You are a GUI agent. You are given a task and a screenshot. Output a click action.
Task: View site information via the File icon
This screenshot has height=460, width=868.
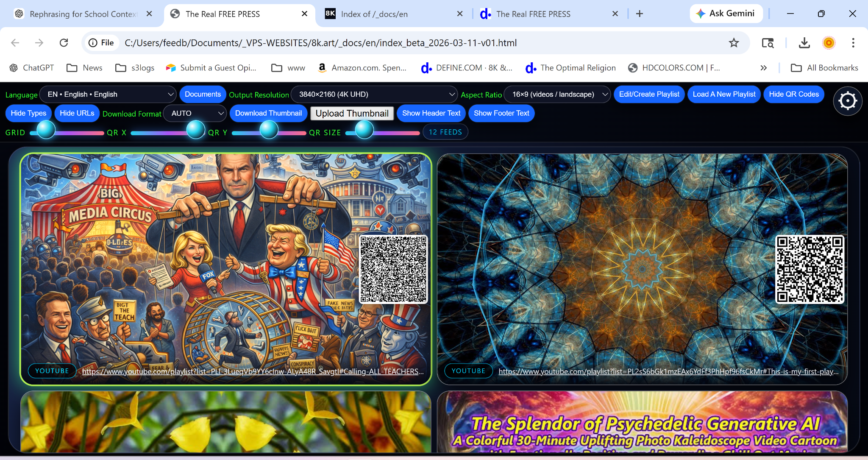tap(101, 43)
